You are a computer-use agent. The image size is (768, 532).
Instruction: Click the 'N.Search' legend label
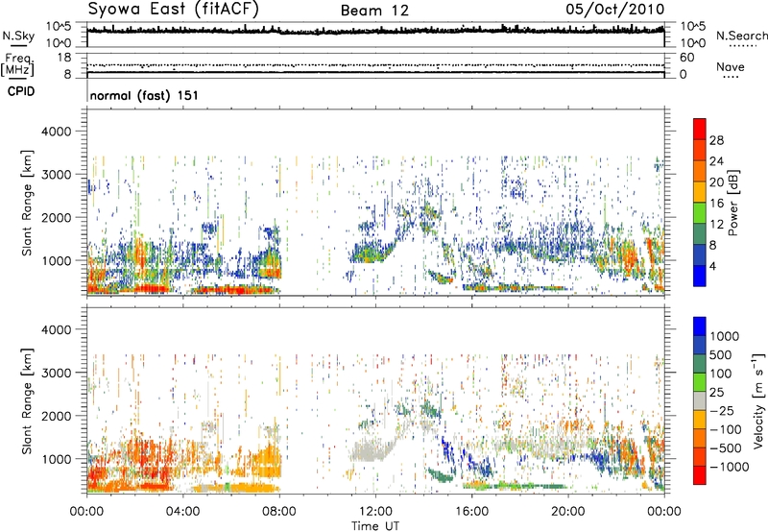742,36
